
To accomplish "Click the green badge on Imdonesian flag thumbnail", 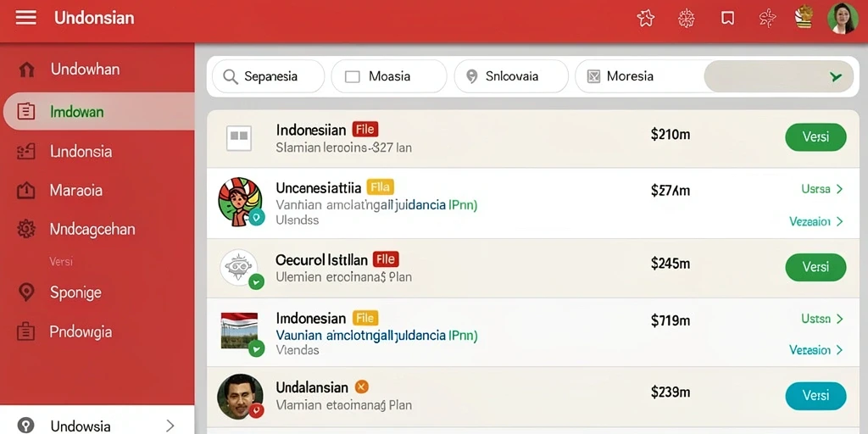I will (256, 348).
